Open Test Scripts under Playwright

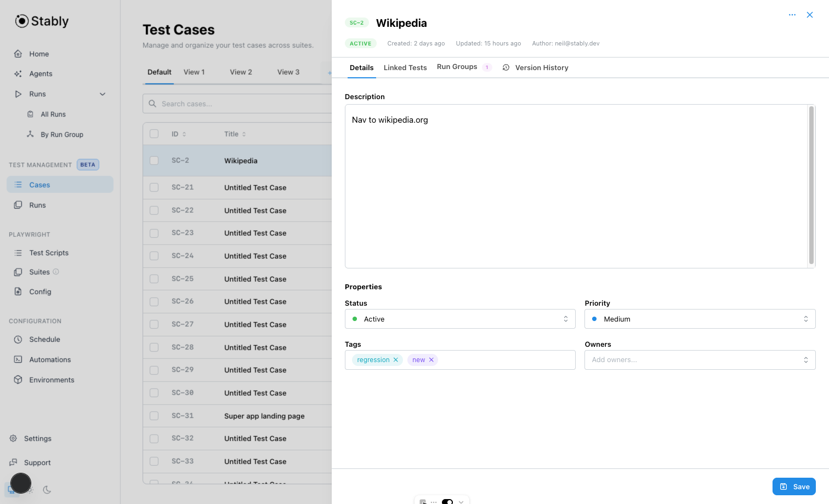click(x=48, y=253)
